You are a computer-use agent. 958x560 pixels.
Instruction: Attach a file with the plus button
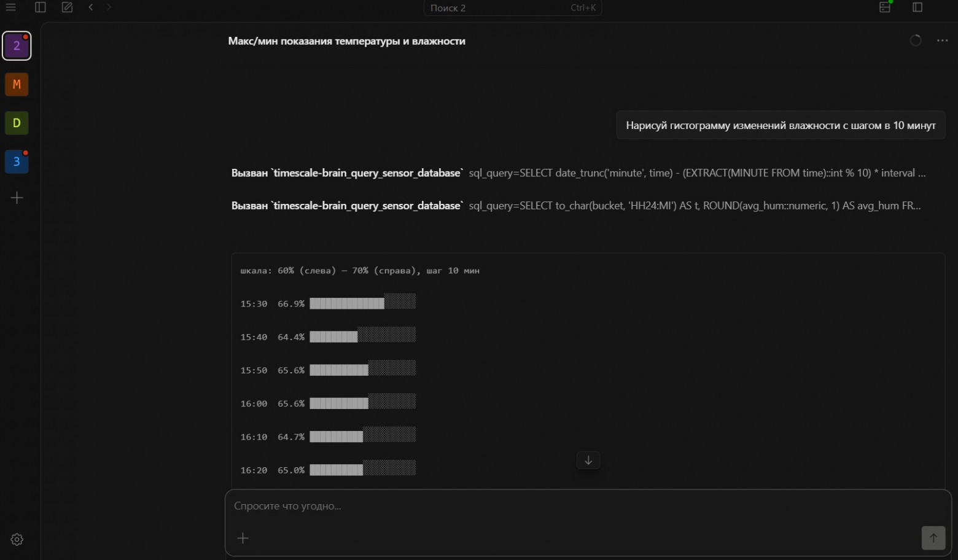(243, 538)
